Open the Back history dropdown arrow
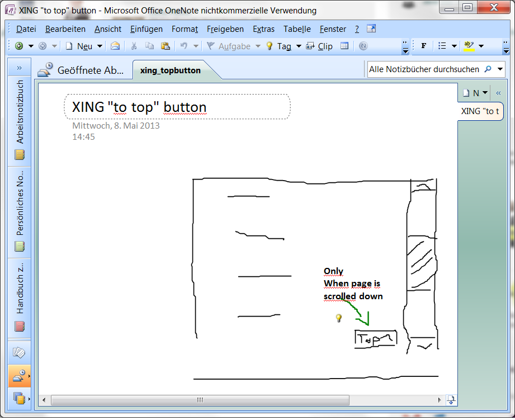 click(31, 46)
